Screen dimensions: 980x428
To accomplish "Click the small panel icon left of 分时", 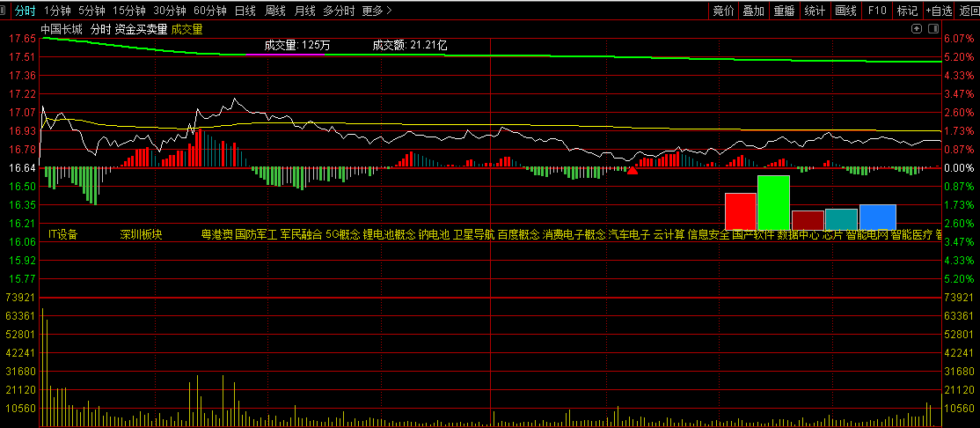I will pos(4,10).
